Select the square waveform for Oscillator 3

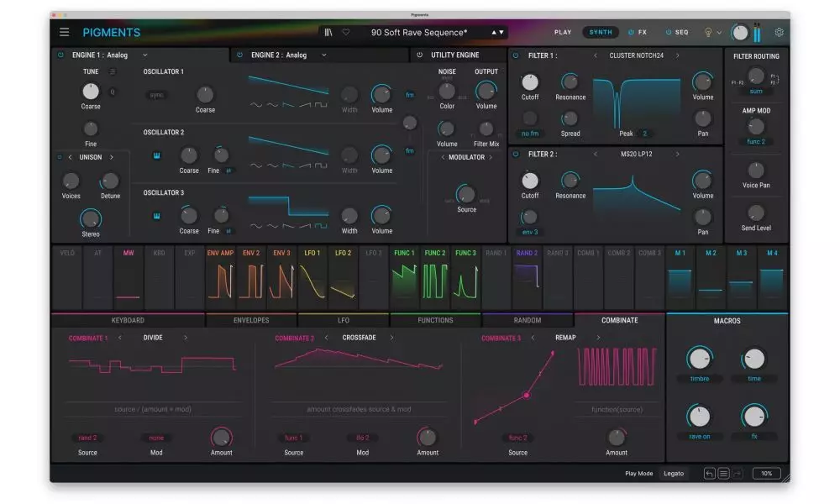pyautogui.click(x=321, y=226)
